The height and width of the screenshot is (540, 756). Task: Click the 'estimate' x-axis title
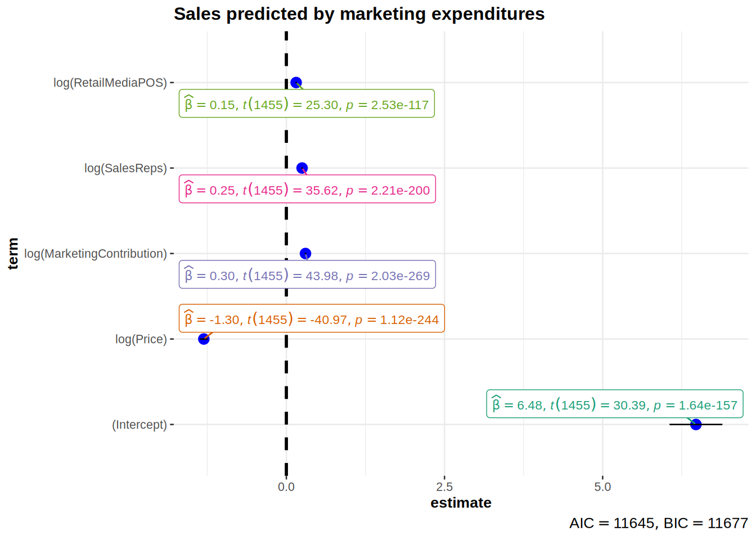(461, 502)
